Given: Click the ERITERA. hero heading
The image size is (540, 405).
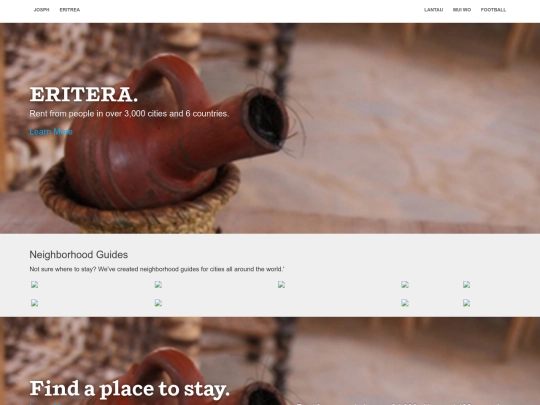Looking at the screenshot, I should (84, 94).
